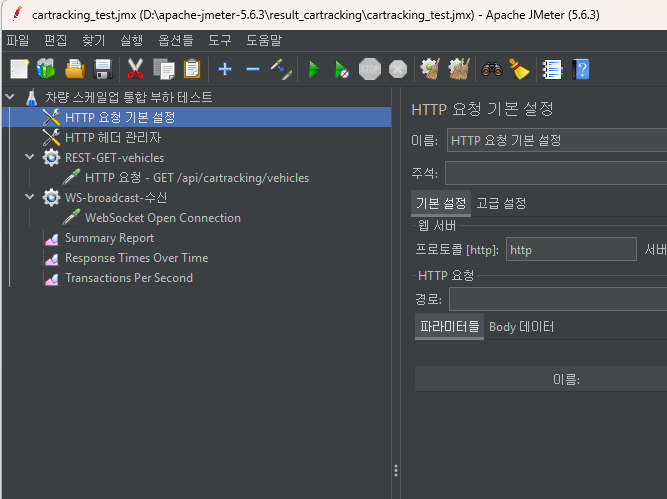The width and height of the screenshot is (667, 499).
Task: Expand all with the plus icon
Action: [225, 69]
